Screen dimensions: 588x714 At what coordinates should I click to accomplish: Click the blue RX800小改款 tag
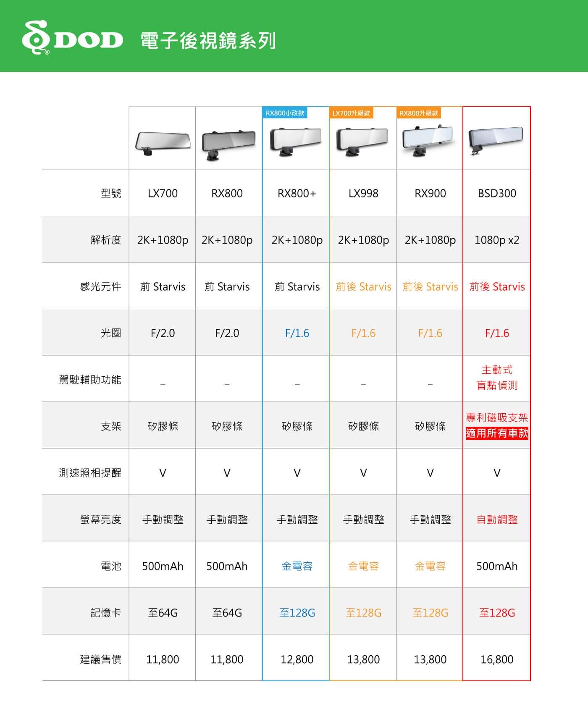(285, 113)
